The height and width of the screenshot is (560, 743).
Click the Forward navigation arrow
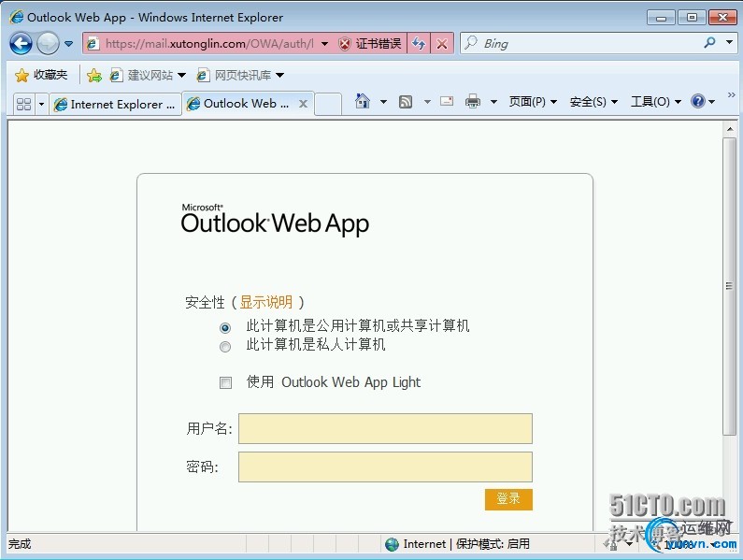[48, 44]
